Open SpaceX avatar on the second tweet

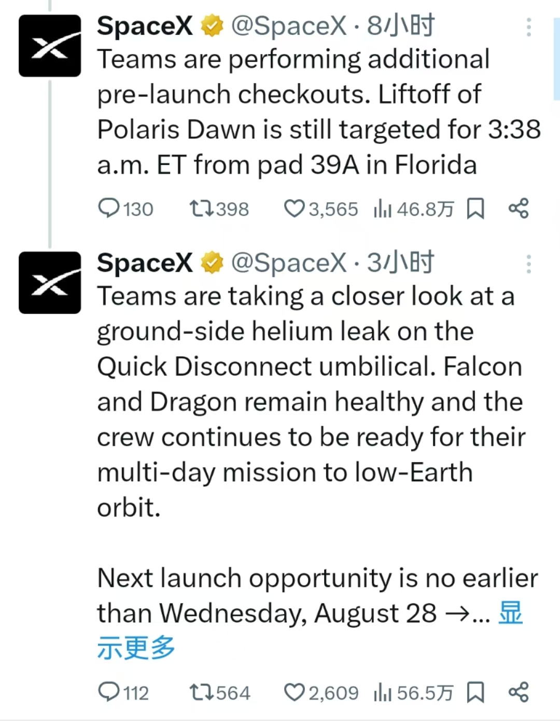point(50,283)
